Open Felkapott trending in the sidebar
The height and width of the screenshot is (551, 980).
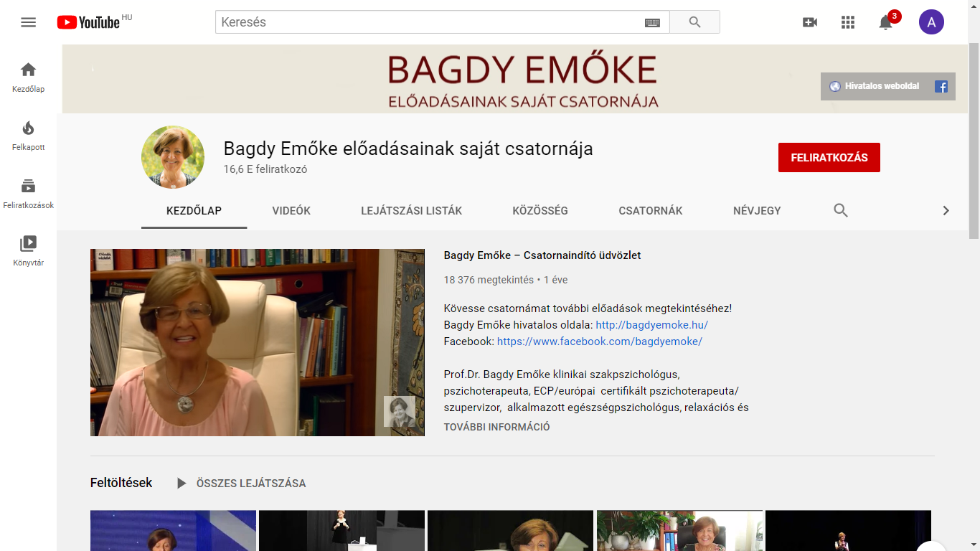[x=28, y=136]
